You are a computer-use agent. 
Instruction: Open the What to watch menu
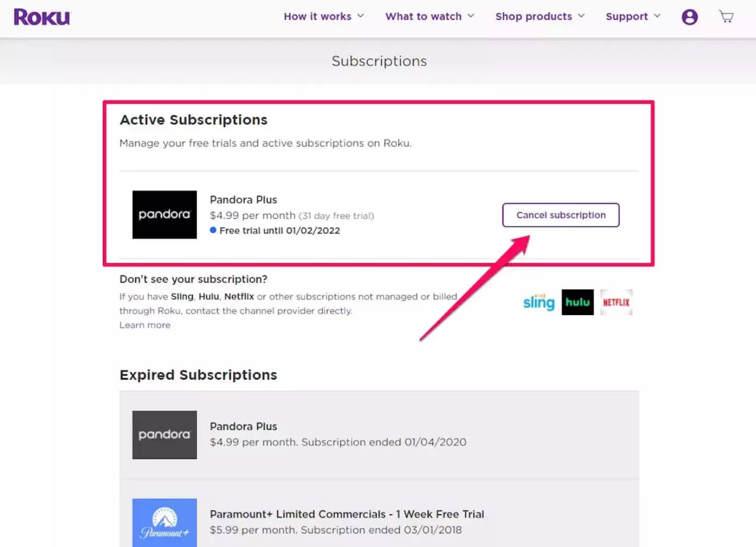pos(430,16)
